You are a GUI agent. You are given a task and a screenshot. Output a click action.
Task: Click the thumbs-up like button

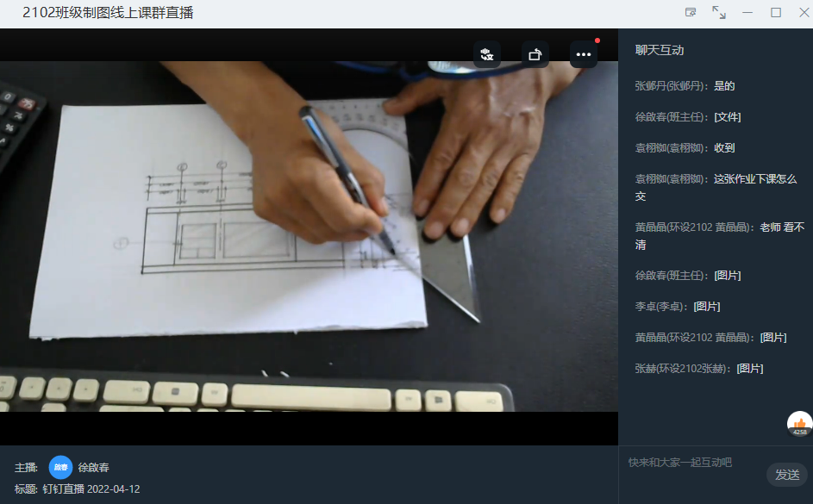pyautogui.click(x=800, y=423)
